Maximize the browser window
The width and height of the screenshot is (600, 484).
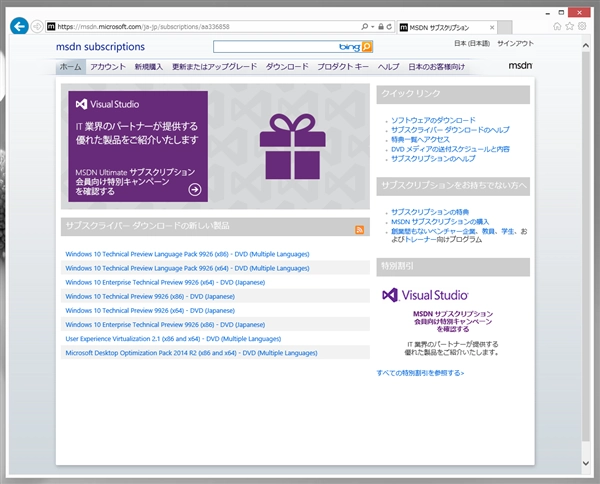coord(561,13)
